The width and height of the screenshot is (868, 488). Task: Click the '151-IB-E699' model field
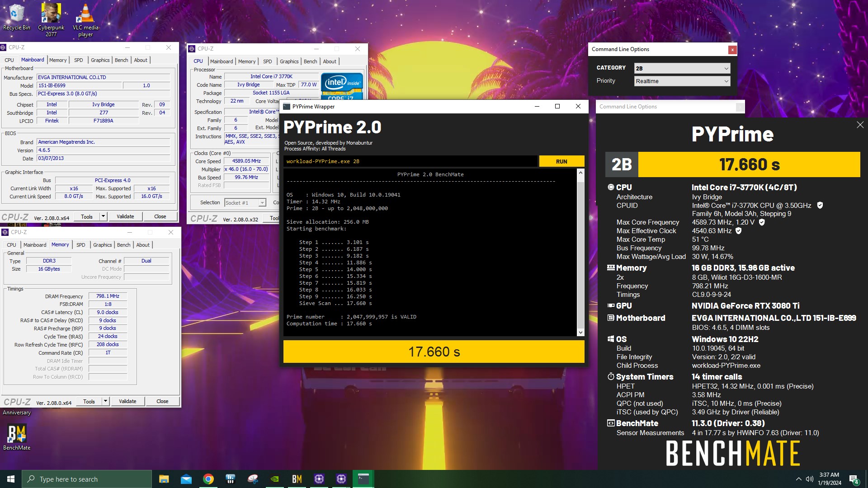pyautogui.click(x=80, y=85)
